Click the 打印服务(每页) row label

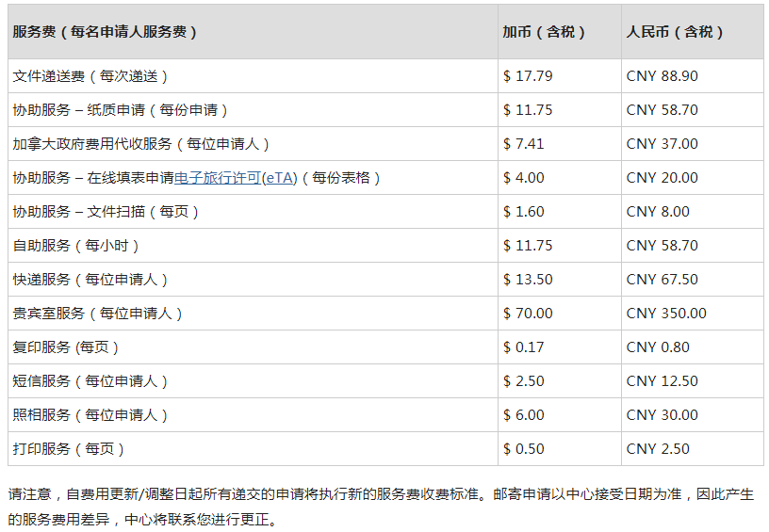point(69,449)
